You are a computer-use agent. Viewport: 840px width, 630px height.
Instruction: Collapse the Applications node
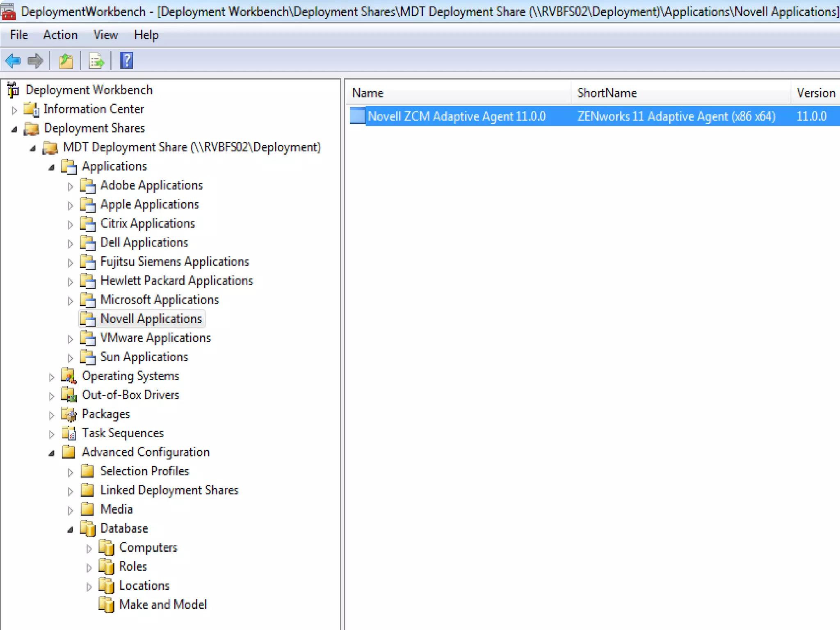point(52,167)
